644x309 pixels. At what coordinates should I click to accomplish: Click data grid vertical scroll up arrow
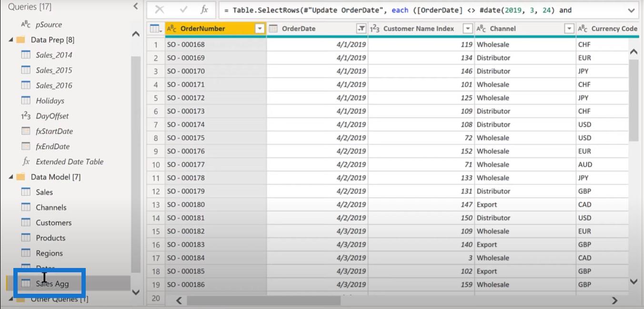[634, 51]
